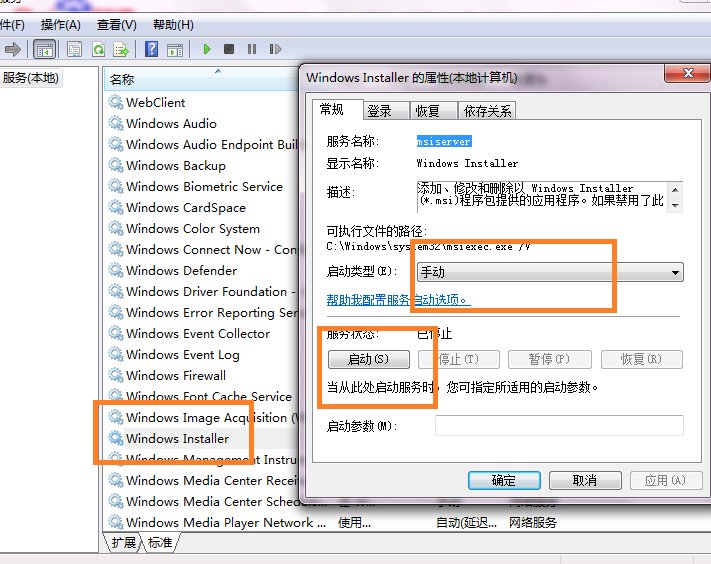Open 帮助我配置服务启动选项 link

pyautogui.click(x=399, y=300)
